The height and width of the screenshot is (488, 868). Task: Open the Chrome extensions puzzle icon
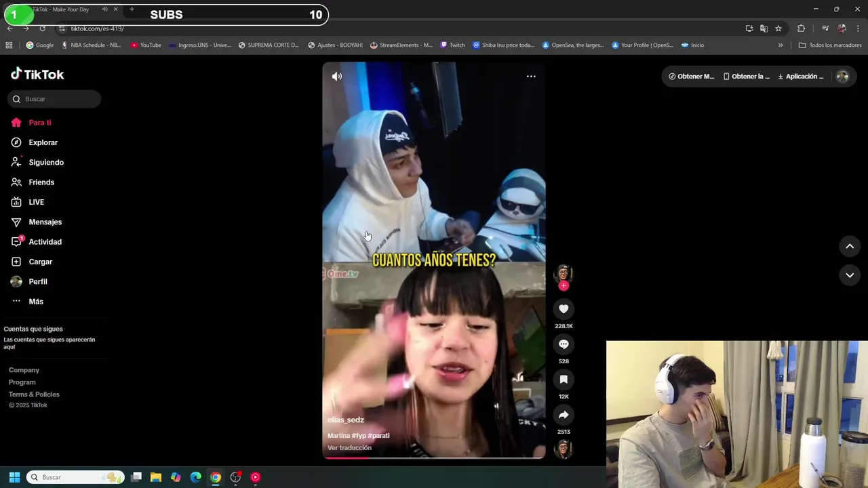tap(801, 28)
